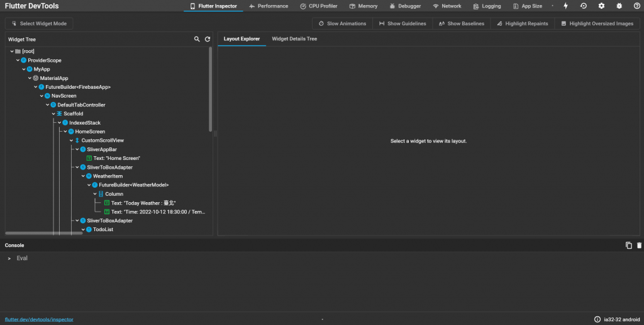This screenshot has width=644, height=325.
Task: Click the [root] folder icon
Action: click(x=18, y=52)
